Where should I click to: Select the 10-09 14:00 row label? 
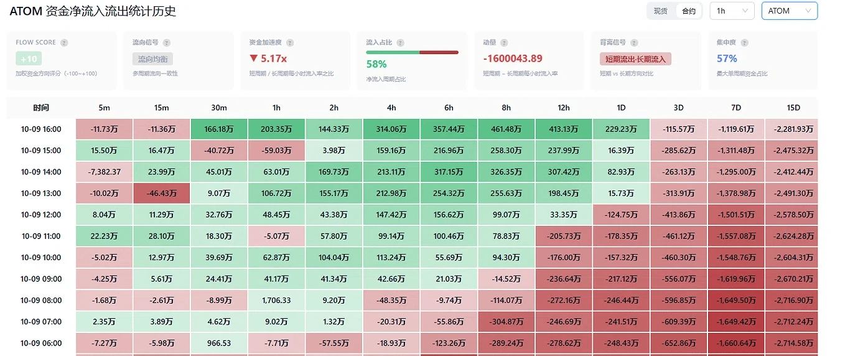(x=41, y=172)
